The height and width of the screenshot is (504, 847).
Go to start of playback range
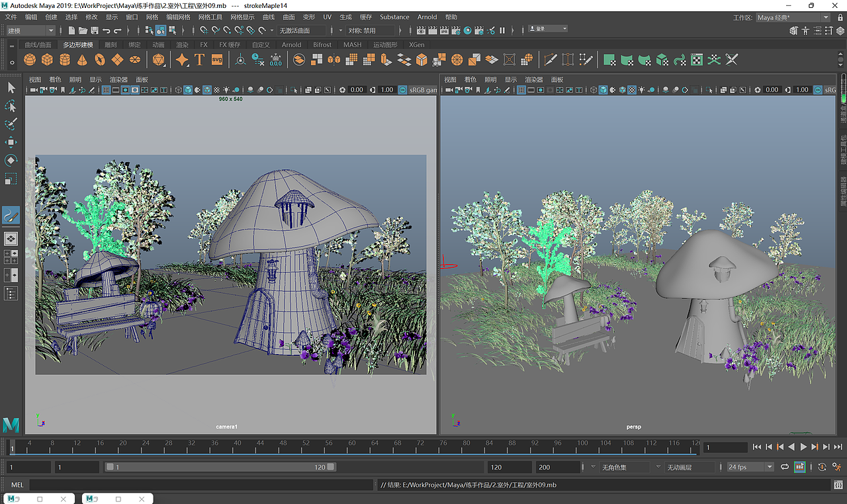(758, 447)
